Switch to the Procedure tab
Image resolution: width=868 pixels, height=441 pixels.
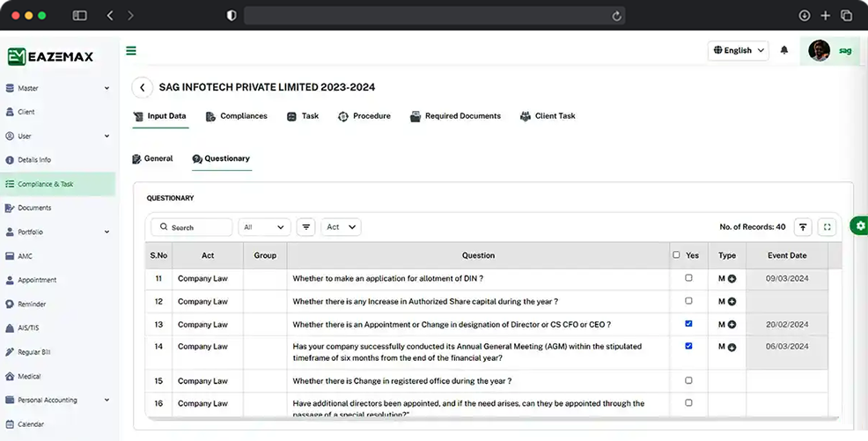pyautogui.click(x=364, y=116)
